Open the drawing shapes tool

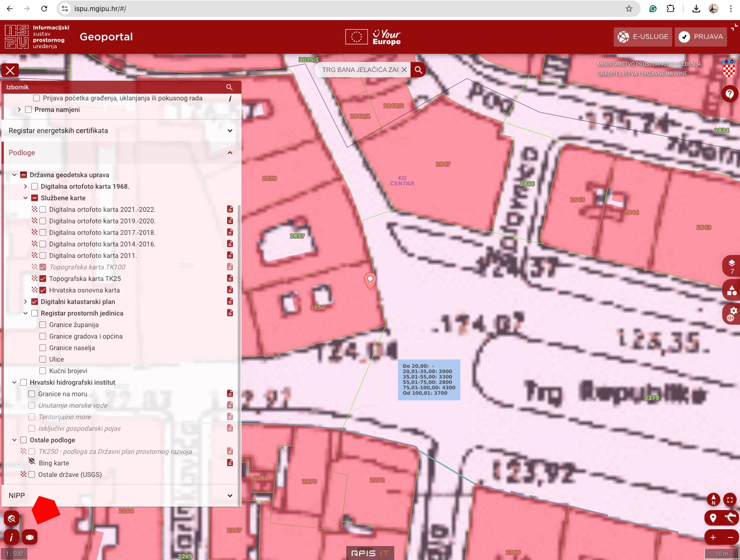[x=731, y=290]
